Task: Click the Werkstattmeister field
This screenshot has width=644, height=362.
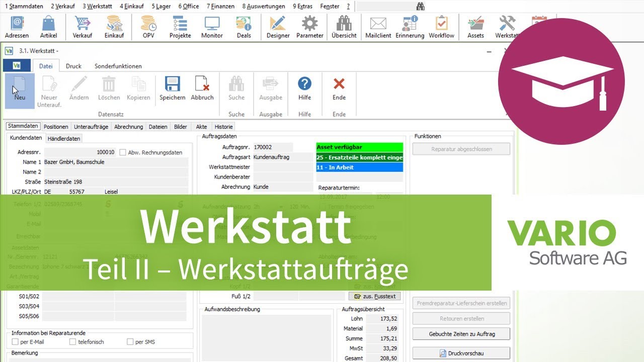Action: point(283,167)
